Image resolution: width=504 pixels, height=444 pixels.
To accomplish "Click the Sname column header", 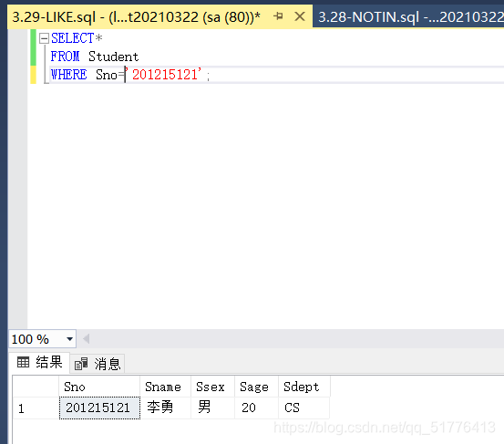I will [165, 387].
